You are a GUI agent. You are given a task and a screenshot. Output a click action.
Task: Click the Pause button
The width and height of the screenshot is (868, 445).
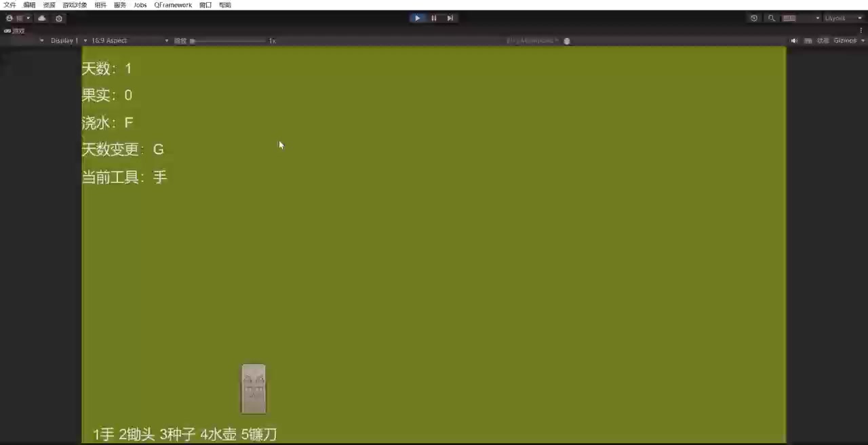click(x=434, y=18)
